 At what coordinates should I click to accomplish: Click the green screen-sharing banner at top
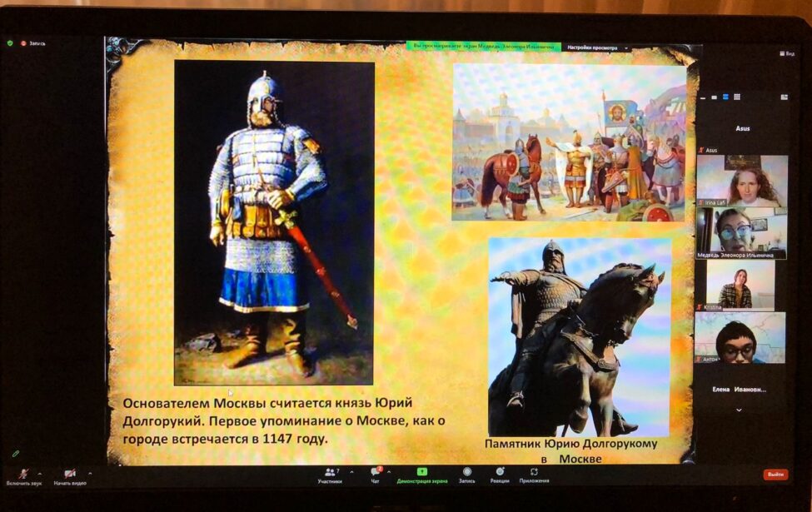(482, 46)
